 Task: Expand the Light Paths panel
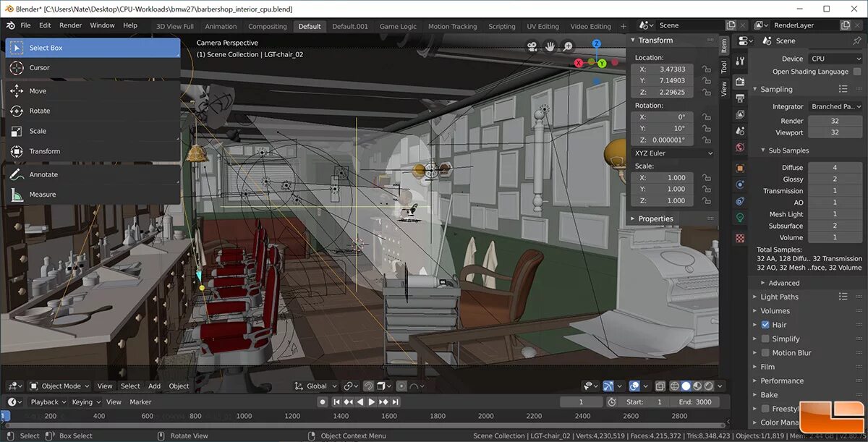(779, 297)
